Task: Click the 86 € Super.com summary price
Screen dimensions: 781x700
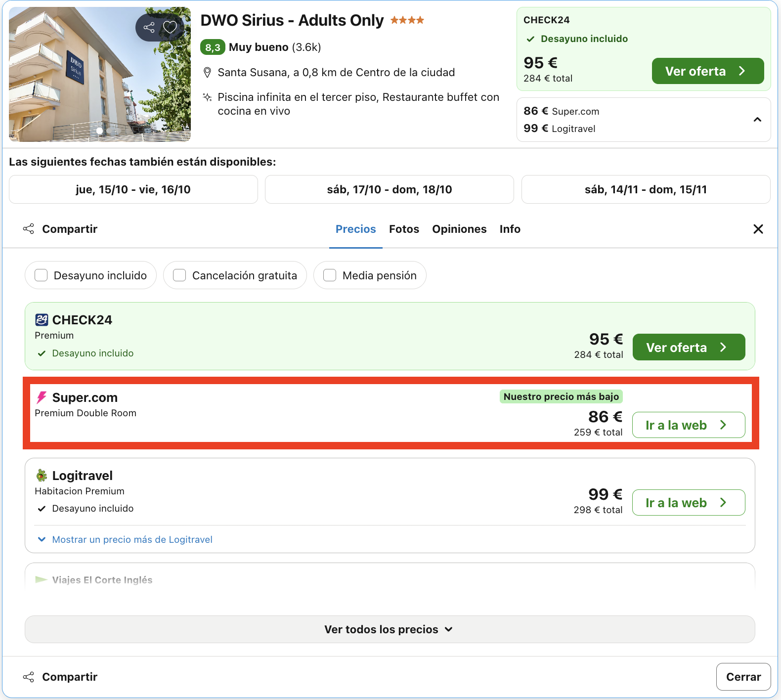Action: pyautogui.click(x=562, y=111)
